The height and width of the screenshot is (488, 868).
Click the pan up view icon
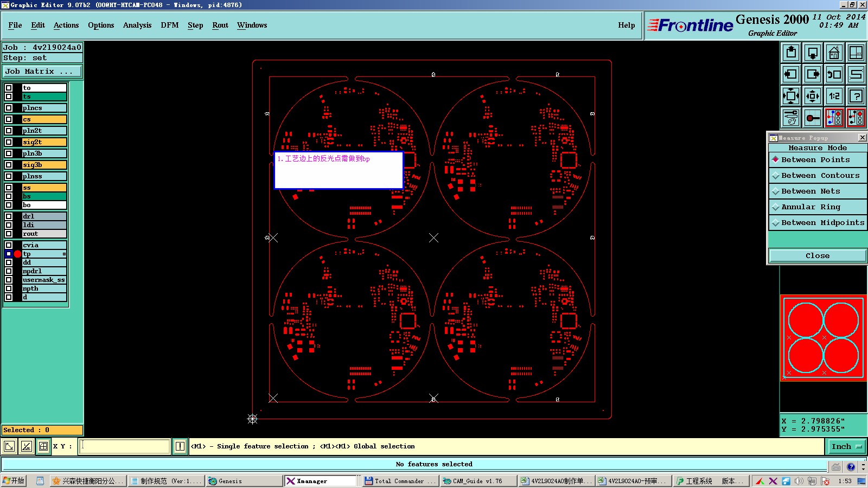(791, 53)
